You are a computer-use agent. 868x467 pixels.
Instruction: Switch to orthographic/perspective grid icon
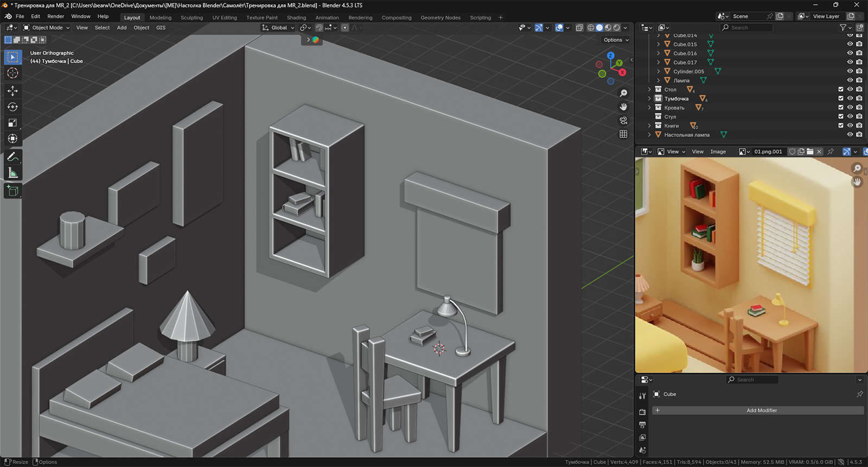(623, 134)
